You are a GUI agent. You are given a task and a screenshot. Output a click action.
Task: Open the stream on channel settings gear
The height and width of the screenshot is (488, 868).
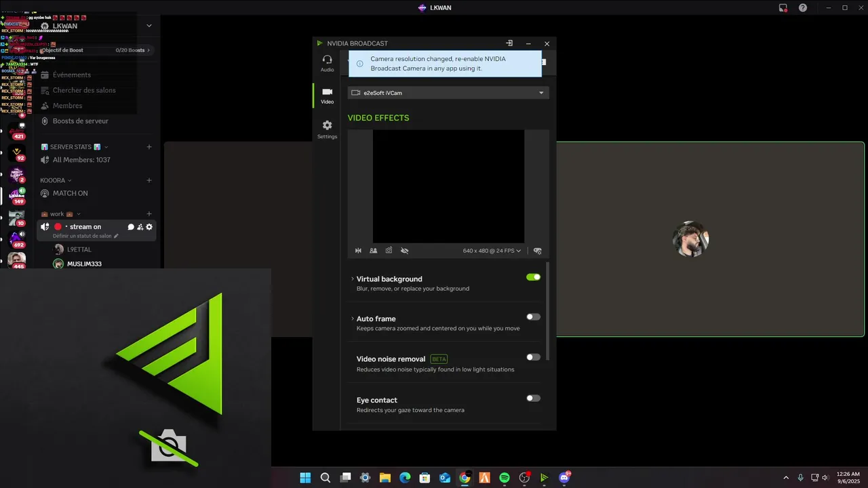(x=149, y=227)
